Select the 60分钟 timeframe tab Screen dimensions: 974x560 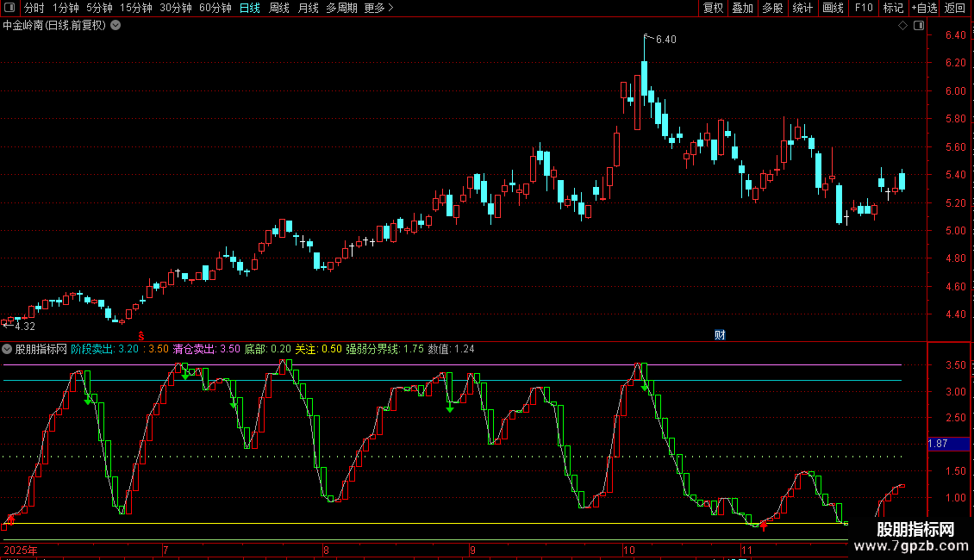[x=215, y=9]
